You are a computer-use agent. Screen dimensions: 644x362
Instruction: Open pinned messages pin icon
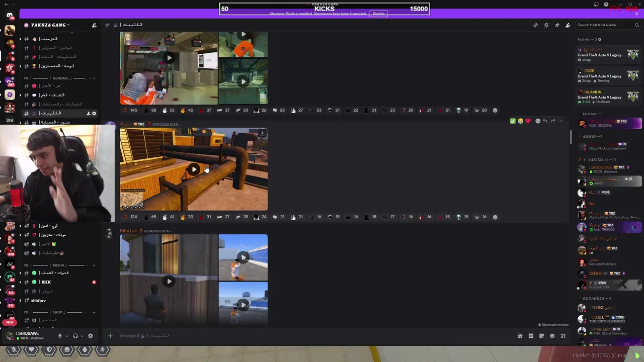click(557, 25)
